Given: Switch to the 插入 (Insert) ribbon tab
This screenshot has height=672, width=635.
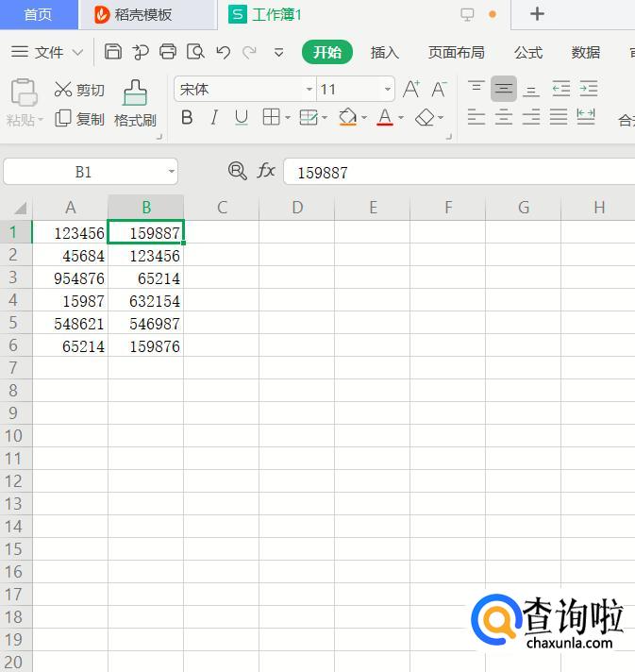Looking at the screenshot, I should tap(385, 52).
